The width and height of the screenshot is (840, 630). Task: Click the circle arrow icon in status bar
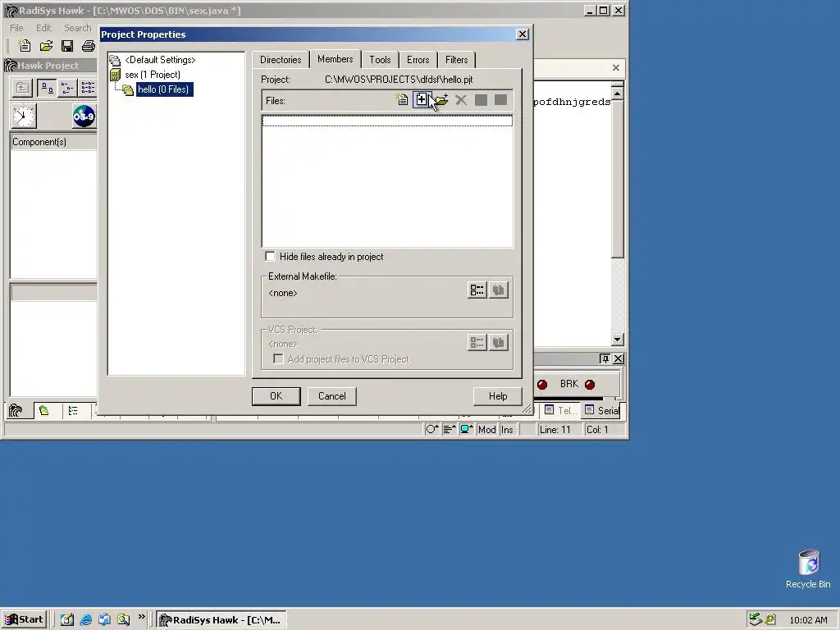(x=431, y=429)
